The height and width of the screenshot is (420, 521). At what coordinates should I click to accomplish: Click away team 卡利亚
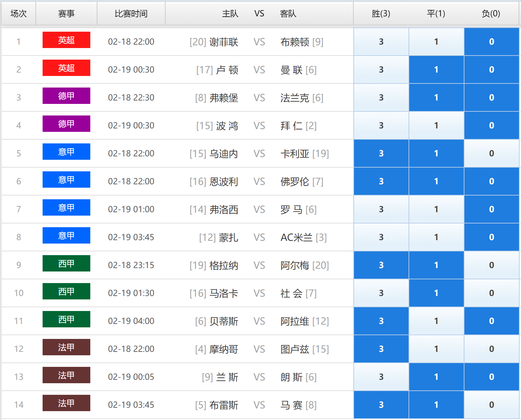pyautogui.click(x=295, y=154)
